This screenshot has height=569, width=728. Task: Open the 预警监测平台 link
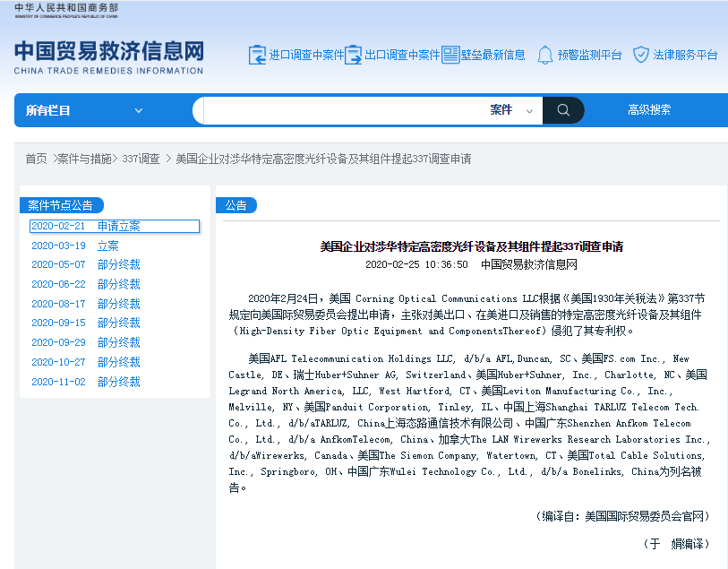pos(589,56)
